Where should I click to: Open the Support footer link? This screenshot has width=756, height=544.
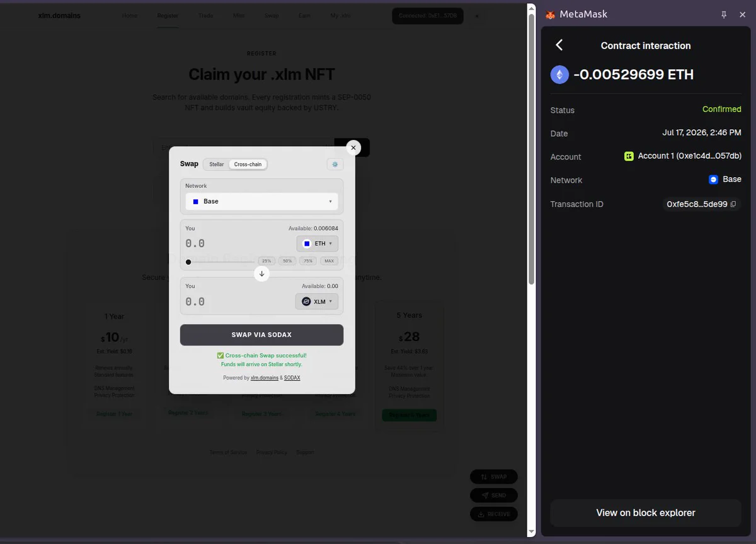click(305, 453)
